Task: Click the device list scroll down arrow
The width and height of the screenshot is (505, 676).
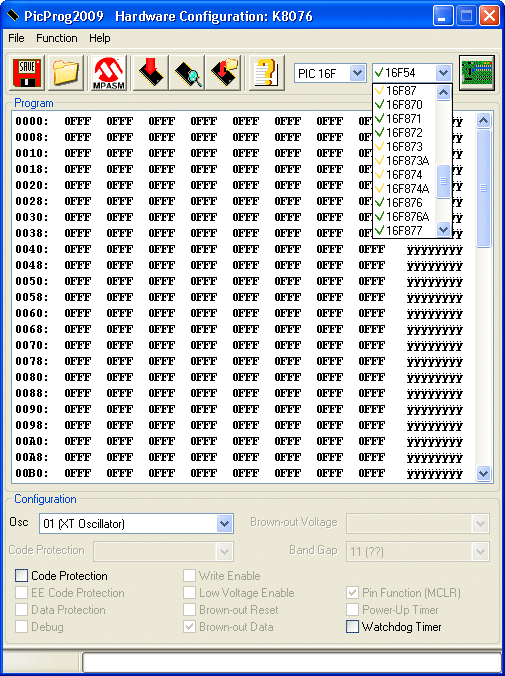Action: pos(443,229)
